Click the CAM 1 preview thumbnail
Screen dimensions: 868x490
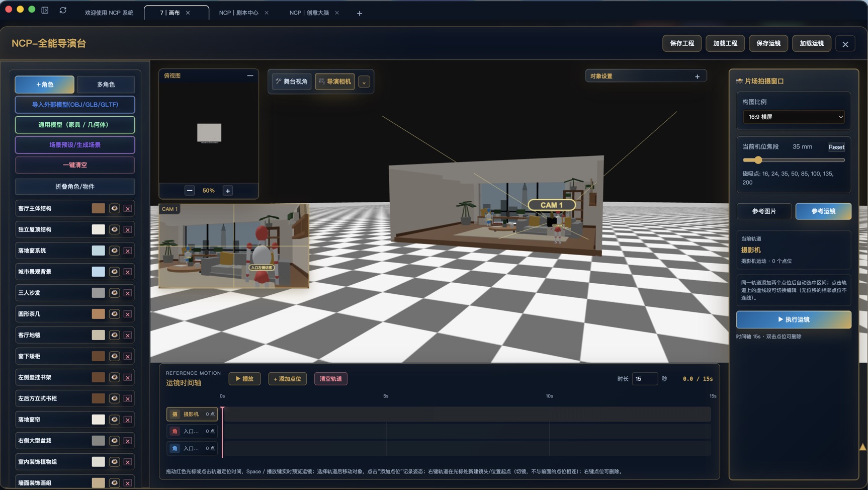click(234, 246)
